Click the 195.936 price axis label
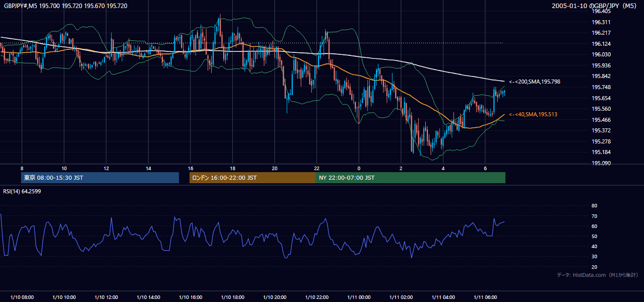This screenshot has width=644, height=302. (601, 65)
